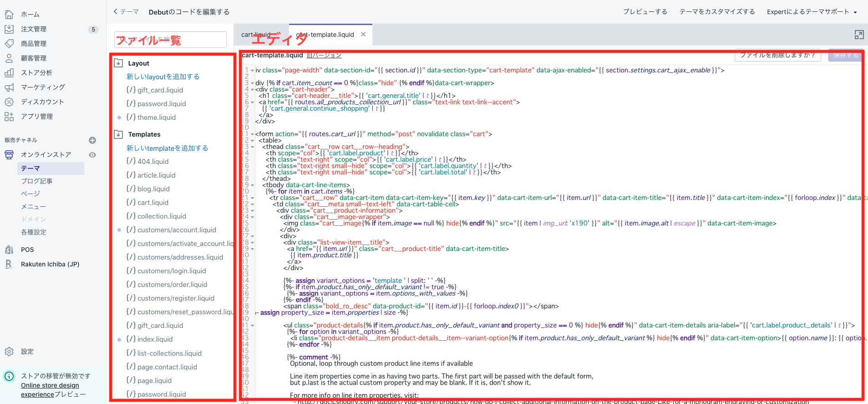This screenshot has height=404, width=868.
Task: Open the Expert theme support dropdown
Action: [812, 12]
